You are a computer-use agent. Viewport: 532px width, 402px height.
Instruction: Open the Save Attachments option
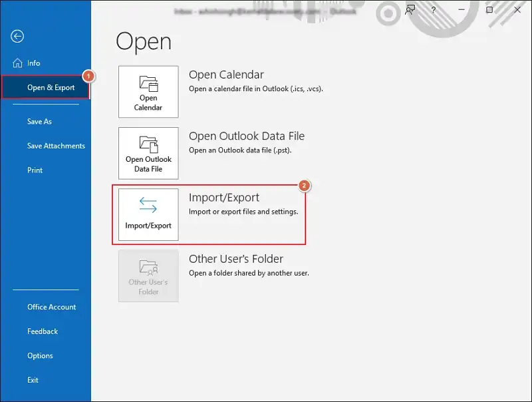coord(56,146)
